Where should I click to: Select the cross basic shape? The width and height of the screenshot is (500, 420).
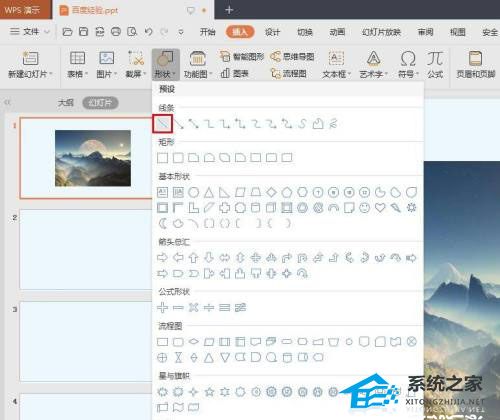(x=224, y=208)
